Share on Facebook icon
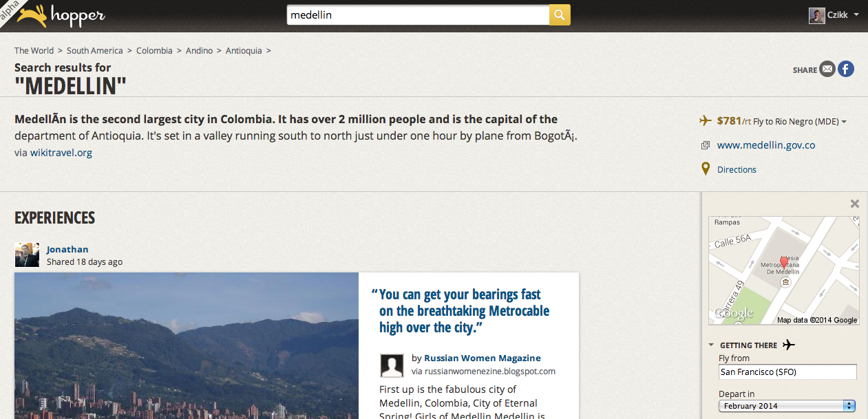Screen dimensions: 868x419 845,69
